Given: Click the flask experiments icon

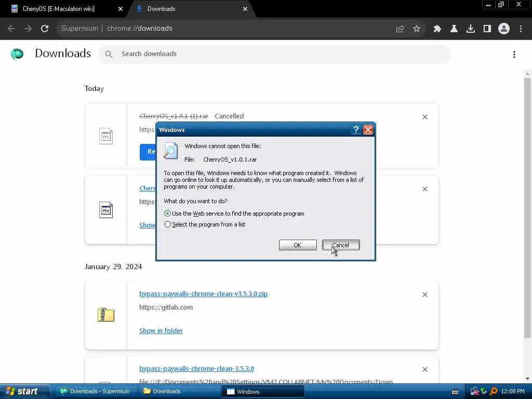Looking at the screenshot, I should (454, 29).
